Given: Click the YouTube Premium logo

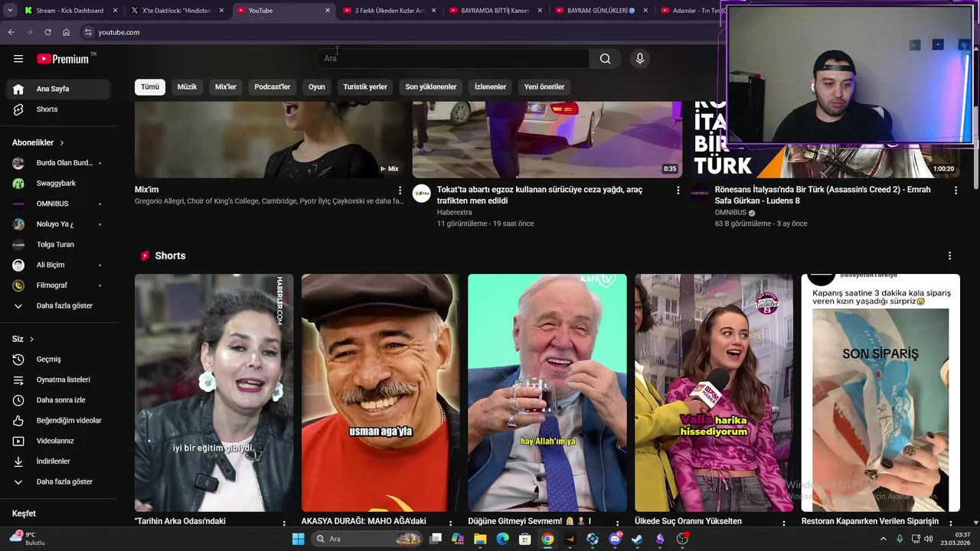Looking at the screenshot, I should 63,59.
